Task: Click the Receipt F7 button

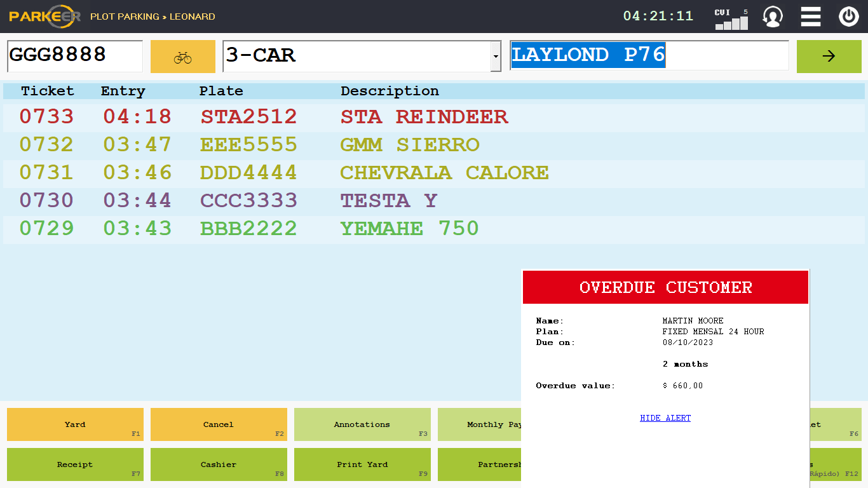Action: click(x=75, y=464)
